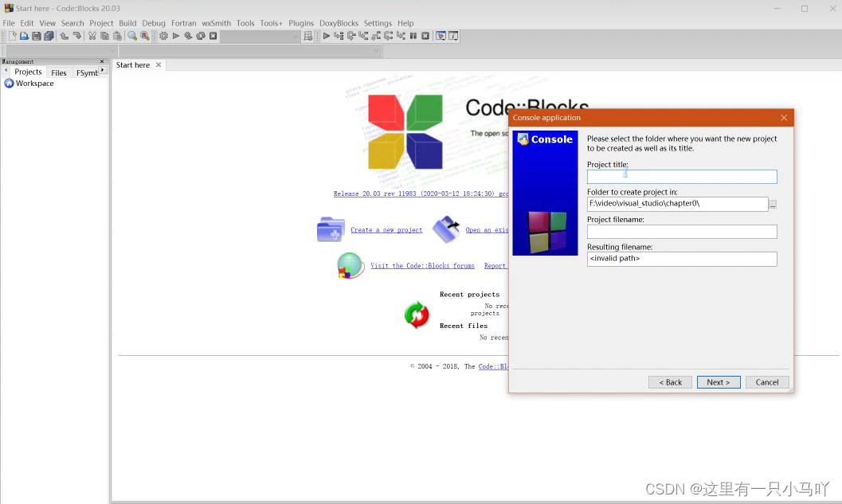Open the File menu

[9, 23]
